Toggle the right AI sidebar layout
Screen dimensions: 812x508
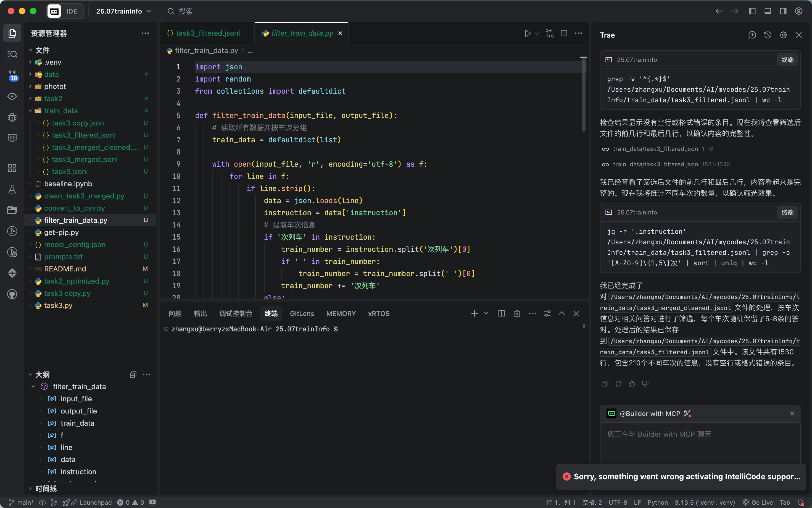point(783,11)
